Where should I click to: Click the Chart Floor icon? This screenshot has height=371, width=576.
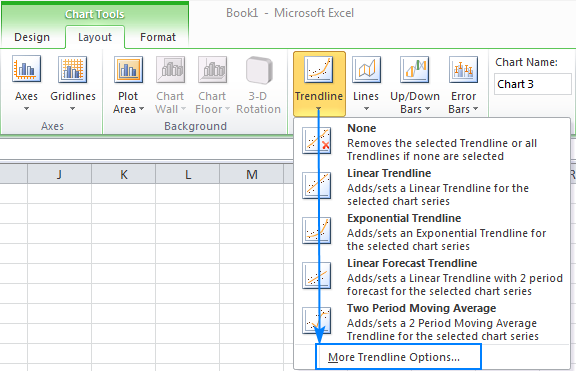pyautogui.click(x=212, y=69)
